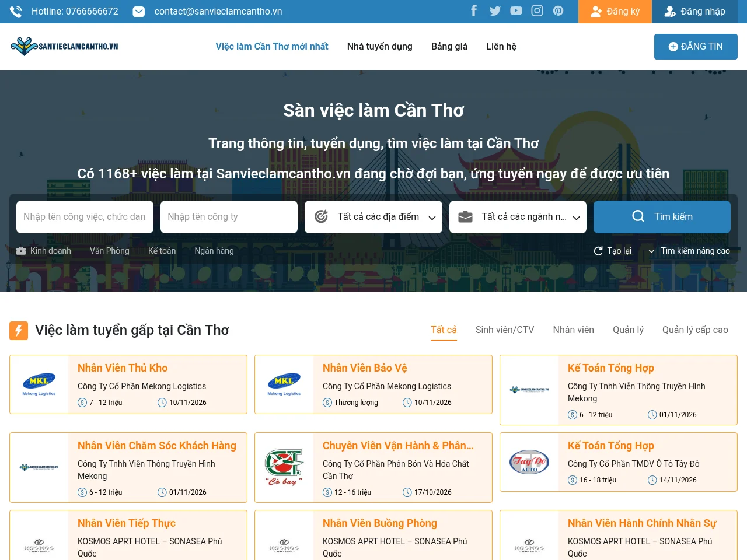Select the Sinh viên/CTV tab

coord(505,330)
